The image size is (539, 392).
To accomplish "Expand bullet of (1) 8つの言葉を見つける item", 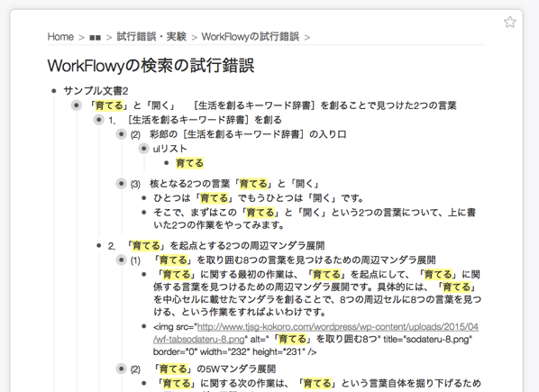I will (x=121, y=260).
